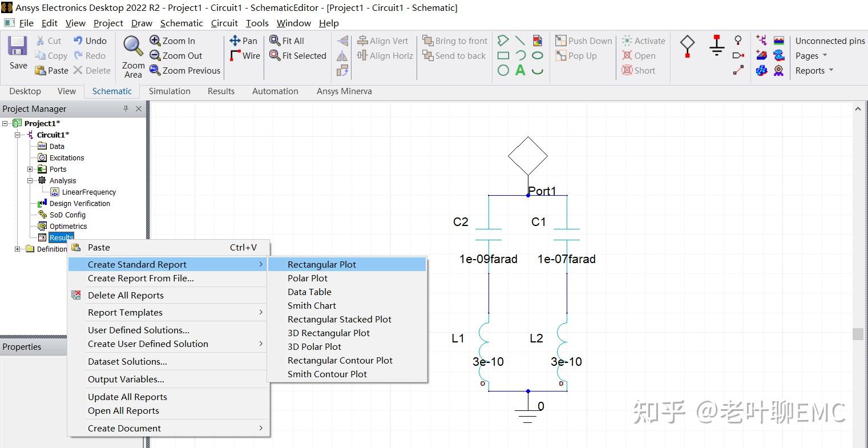Switch to the Simulation ribbon tab
The image size is (868, 448).
(x=169, y=91)
